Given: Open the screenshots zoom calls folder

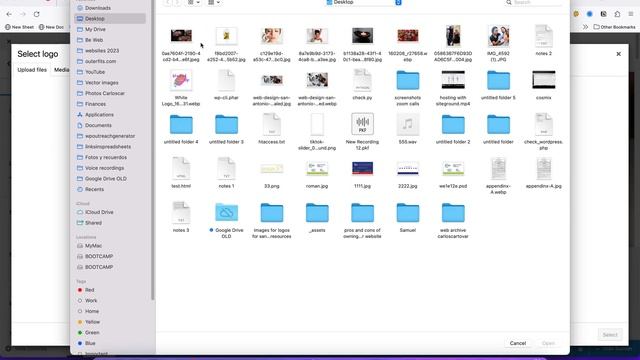Looking at the screenshot, I should pyautogui.click(x=408, y=80).
